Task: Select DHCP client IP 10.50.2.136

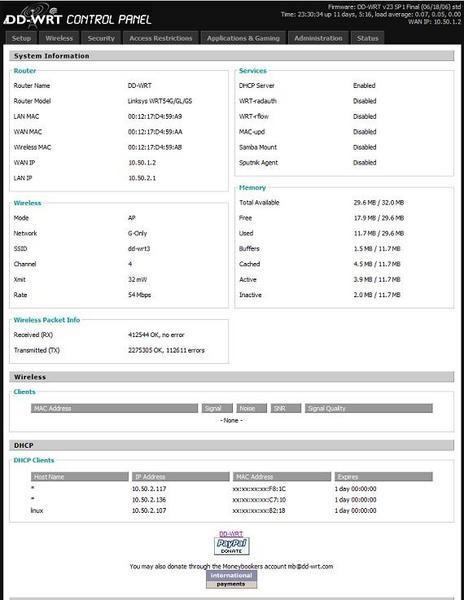Action: (149, 499)
